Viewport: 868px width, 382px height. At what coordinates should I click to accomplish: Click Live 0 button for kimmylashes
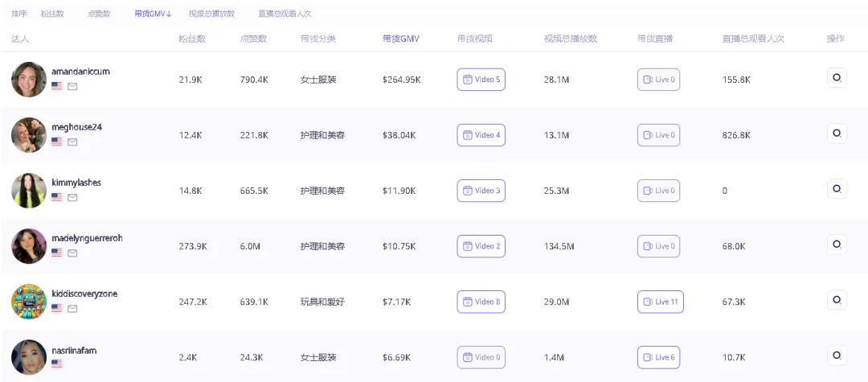[x=659, y=191]
